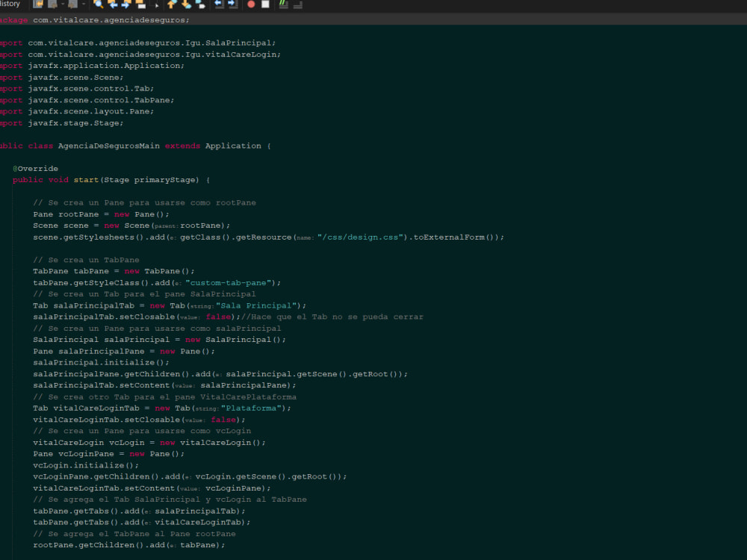Jump to the Last Edit location

pyautogui.click(x=37, y=4)
